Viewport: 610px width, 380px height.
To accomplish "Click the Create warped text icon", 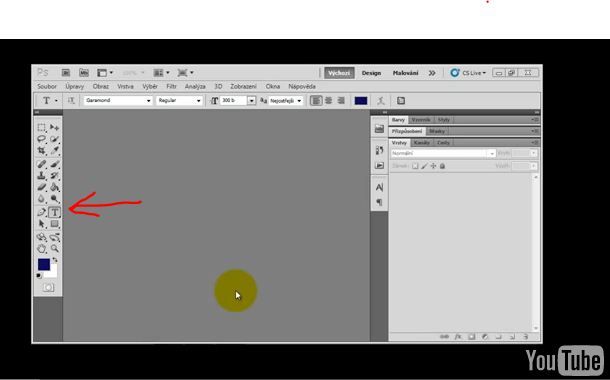I will point(381,101).
